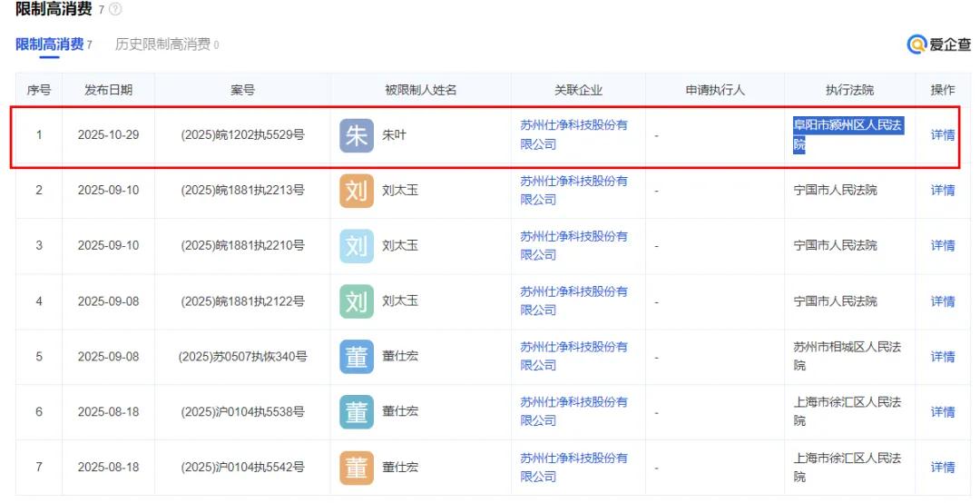Click 刘太玉's green avatar in row 4

point(357,301)
